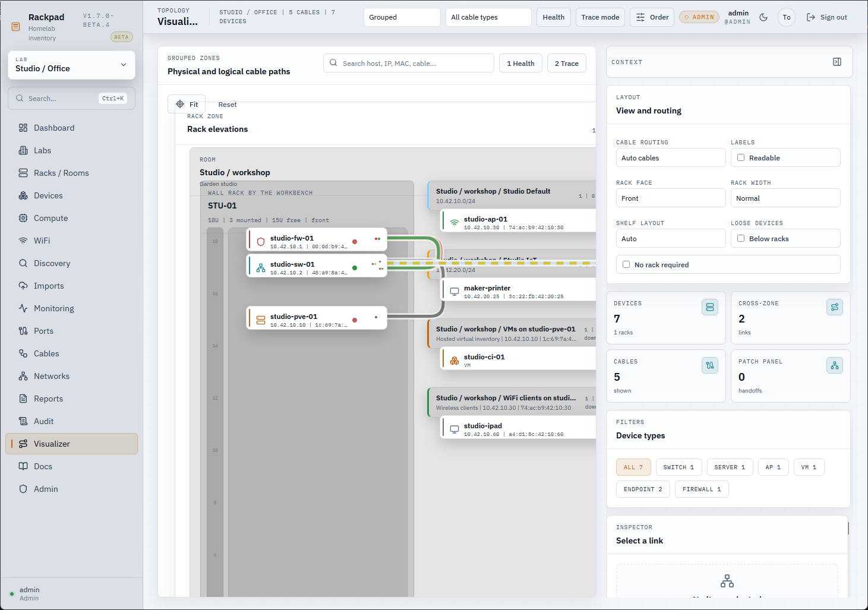Open the Reports sidebar icon
The width and height of the screenshot is (868, 610).
click(23, 399)
